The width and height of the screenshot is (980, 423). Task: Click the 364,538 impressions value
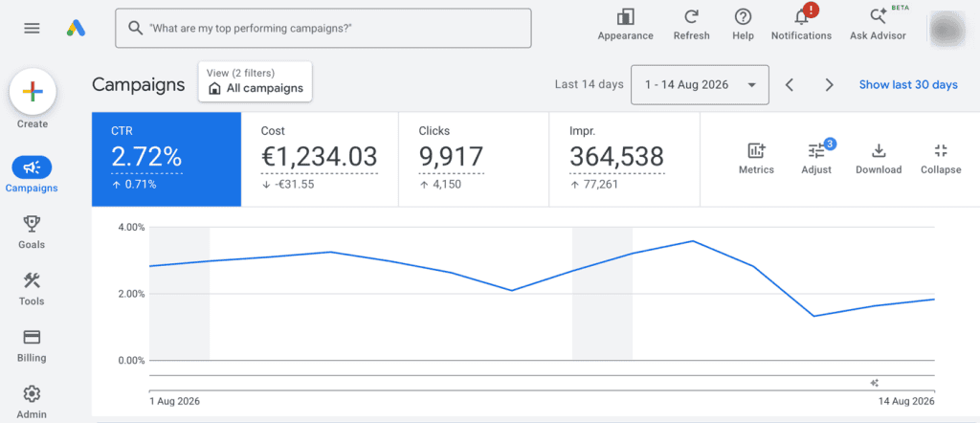[x=617, y=157]
